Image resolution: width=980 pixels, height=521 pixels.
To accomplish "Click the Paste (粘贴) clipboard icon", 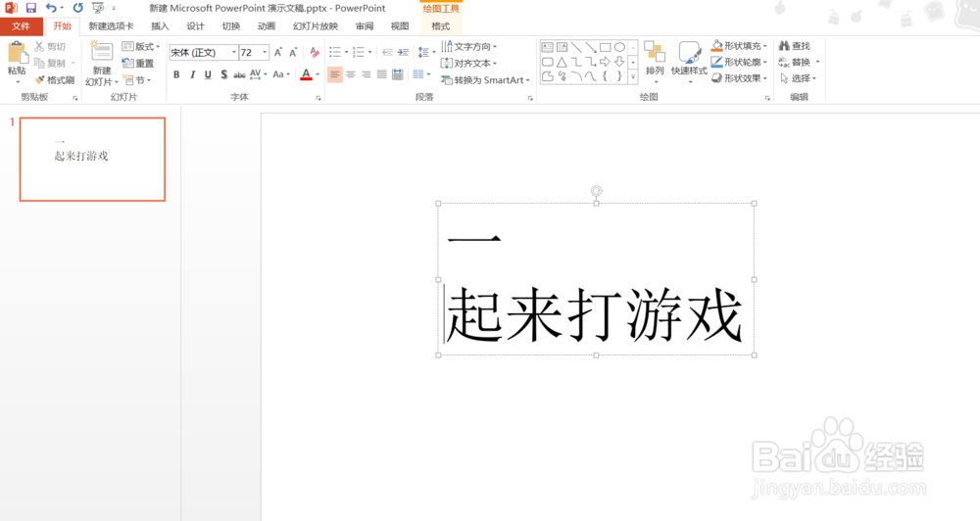I will click(x=17, y=54).
